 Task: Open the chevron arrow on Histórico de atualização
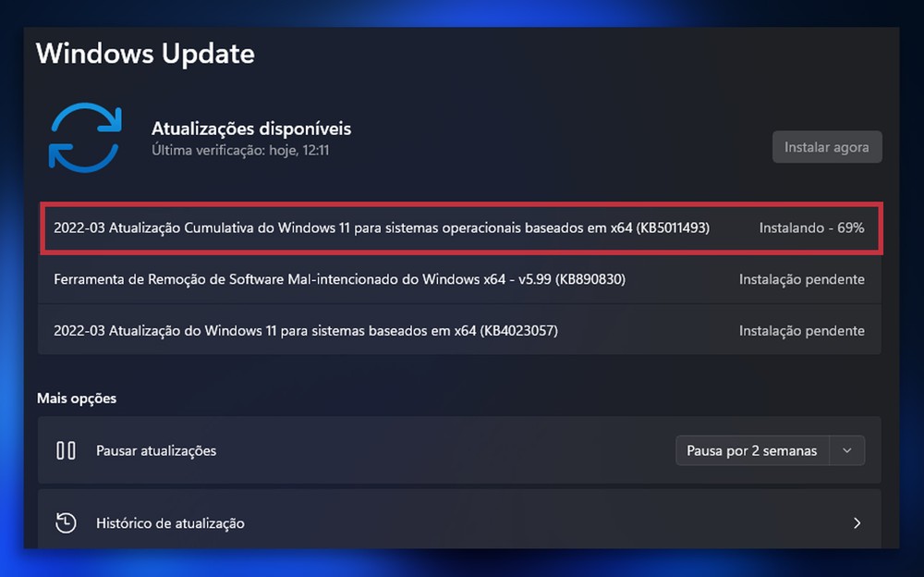click(857, 522)
